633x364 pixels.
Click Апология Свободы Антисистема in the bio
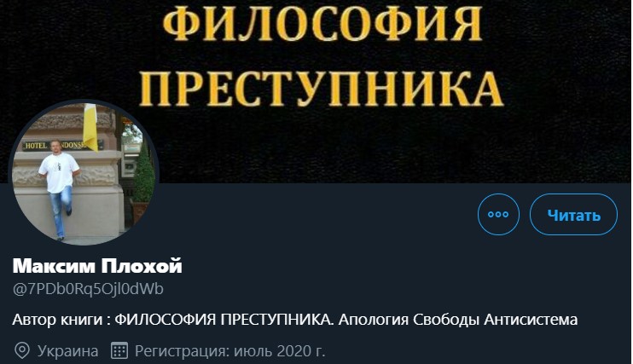458,320
